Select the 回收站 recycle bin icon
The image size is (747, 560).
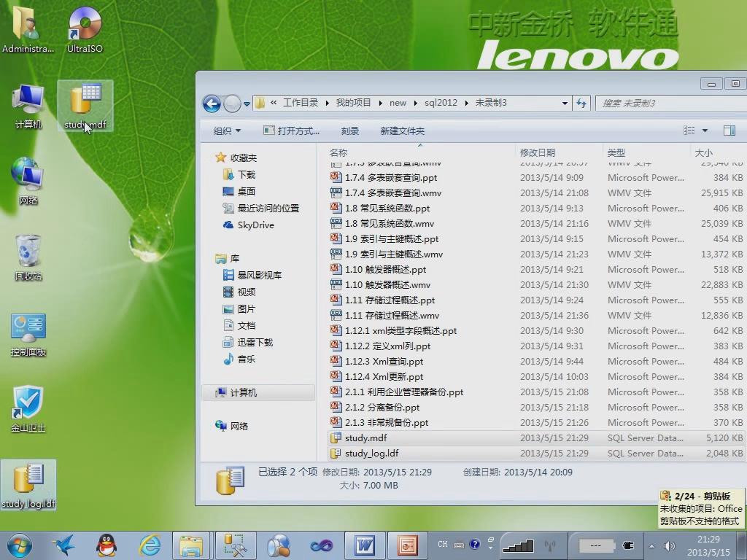coord(28,257)
